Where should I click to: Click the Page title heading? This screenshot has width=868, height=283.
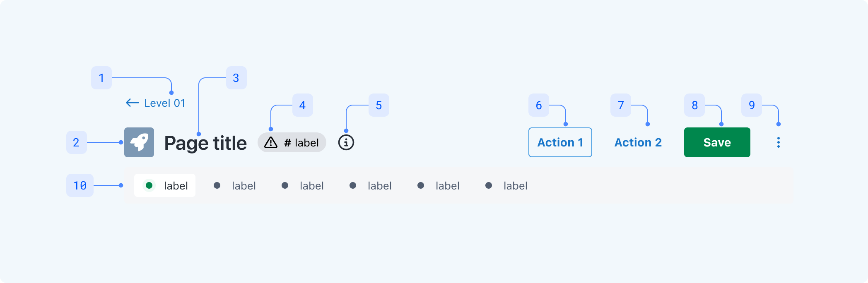205,143
